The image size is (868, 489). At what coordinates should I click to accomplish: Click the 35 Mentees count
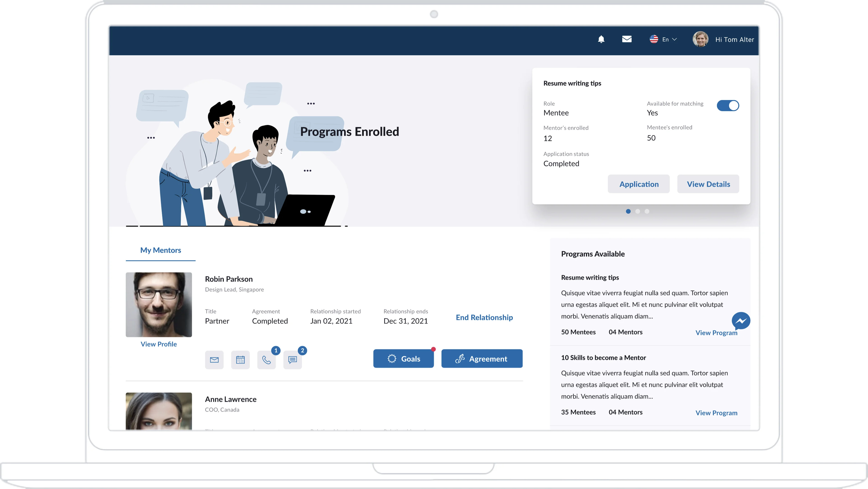tap(578, 412)
